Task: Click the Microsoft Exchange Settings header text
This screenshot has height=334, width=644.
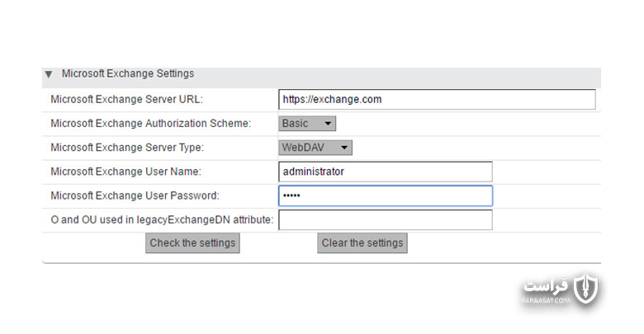Action: coord(128,74)
